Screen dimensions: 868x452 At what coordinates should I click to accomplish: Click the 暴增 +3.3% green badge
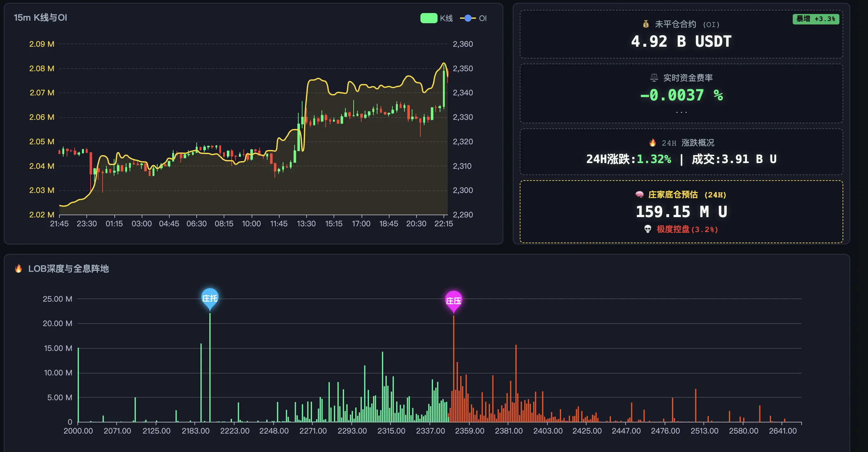pos(816,19)
